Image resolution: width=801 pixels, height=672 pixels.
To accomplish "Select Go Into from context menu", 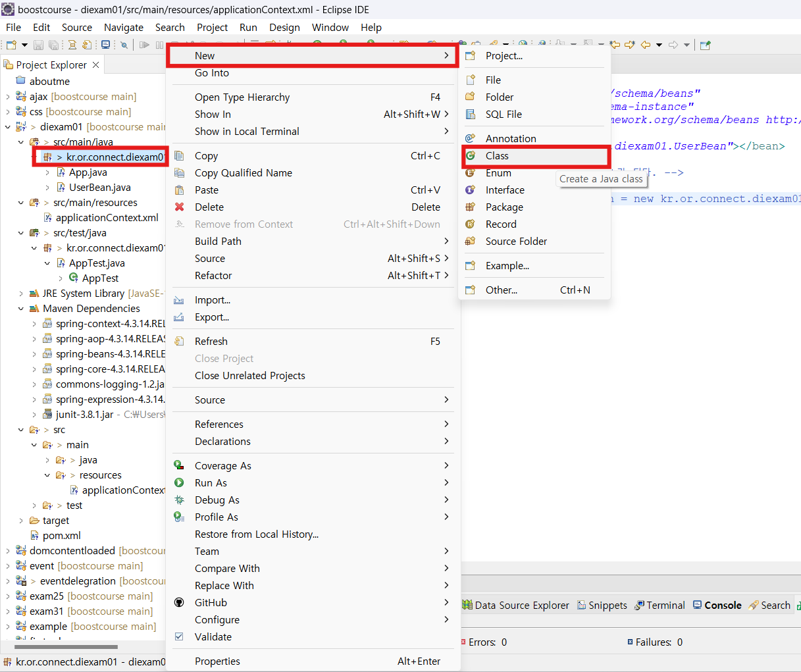I will point(313,73).
